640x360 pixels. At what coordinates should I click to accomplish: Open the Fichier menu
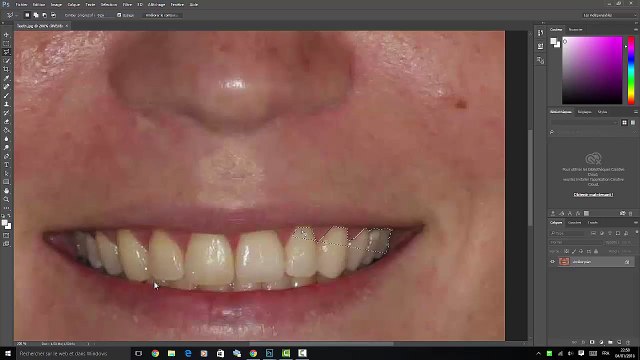click(x=21, y=4)
